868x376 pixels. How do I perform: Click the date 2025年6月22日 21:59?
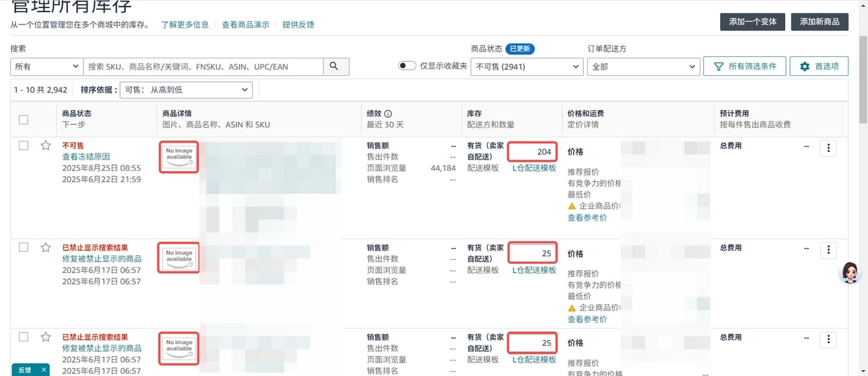click(x=102, y=179)
